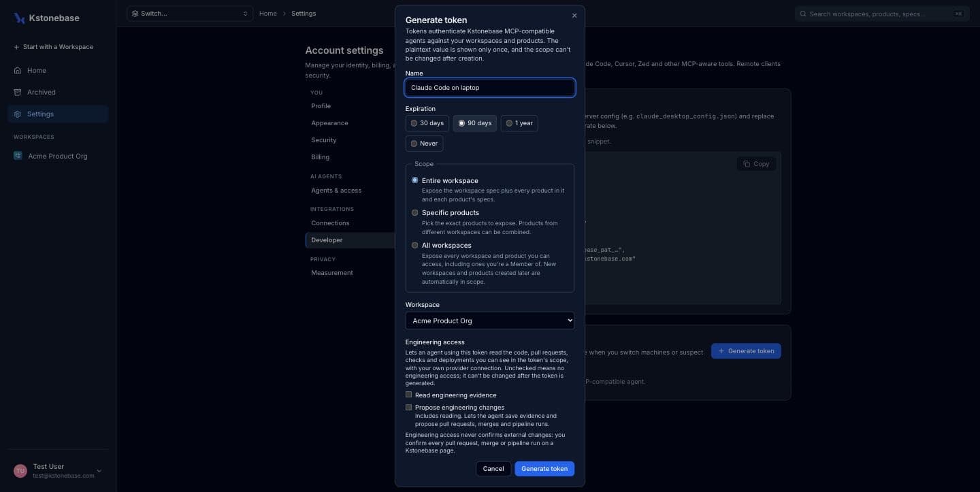The image size is (980, 492).
Task: Click into the token Name input field
Action: click(x=490, y=88)
